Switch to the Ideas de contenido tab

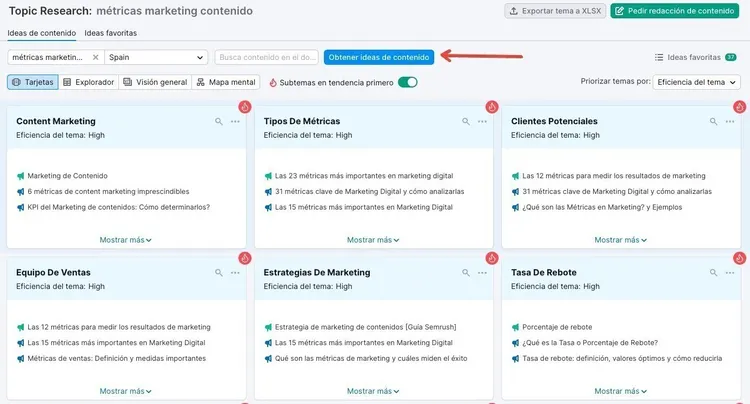[42, 33]
